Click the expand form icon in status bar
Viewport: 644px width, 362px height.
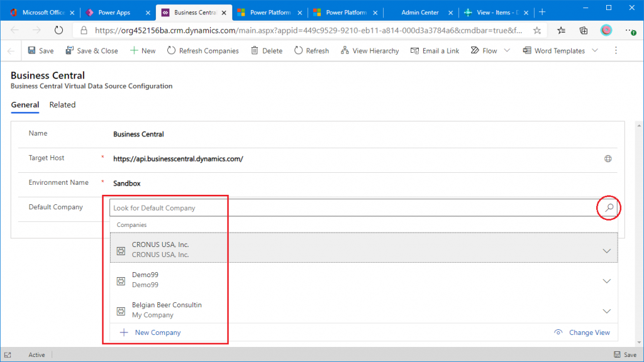click(8, 354)
